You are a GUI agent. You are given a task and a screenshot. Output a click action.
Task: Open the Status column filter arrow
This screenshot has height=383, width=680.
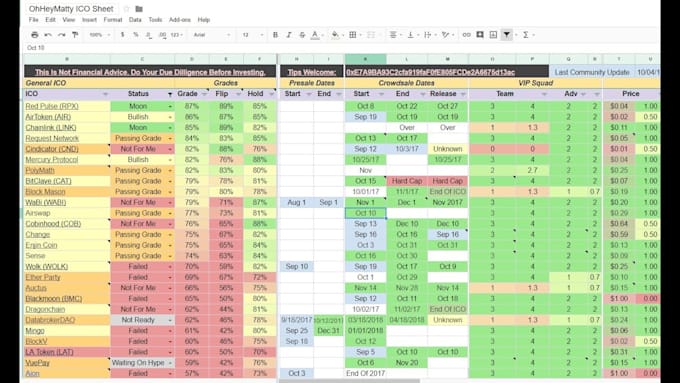[x=170, y=94]
